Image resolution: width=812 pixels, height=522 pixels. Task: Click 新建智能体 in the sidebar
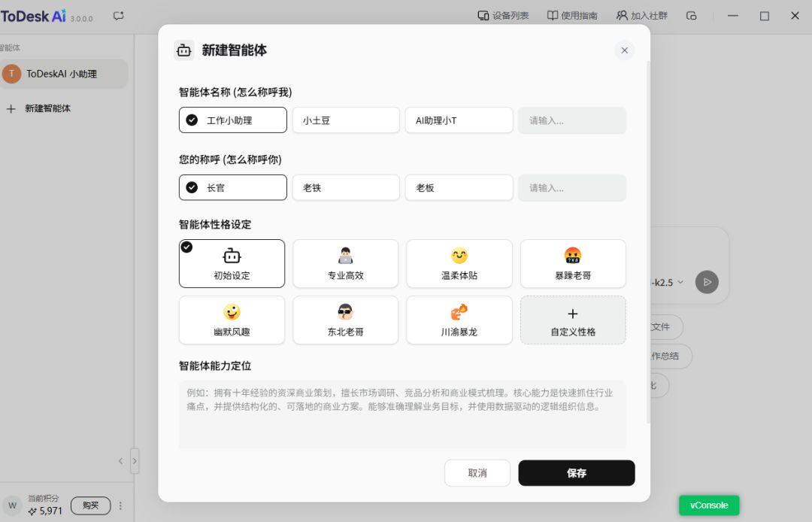tap(47, 108)
